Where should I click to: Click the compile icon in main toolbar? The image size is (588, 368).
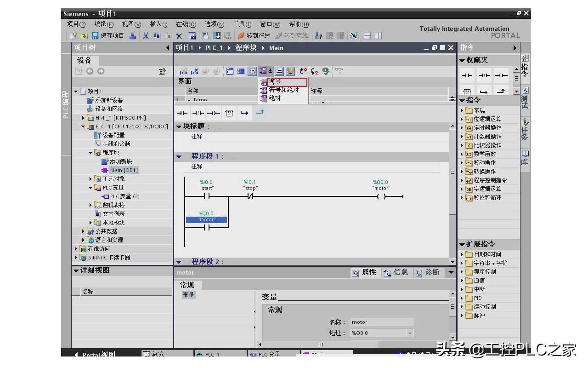click(x=205, y=36)
